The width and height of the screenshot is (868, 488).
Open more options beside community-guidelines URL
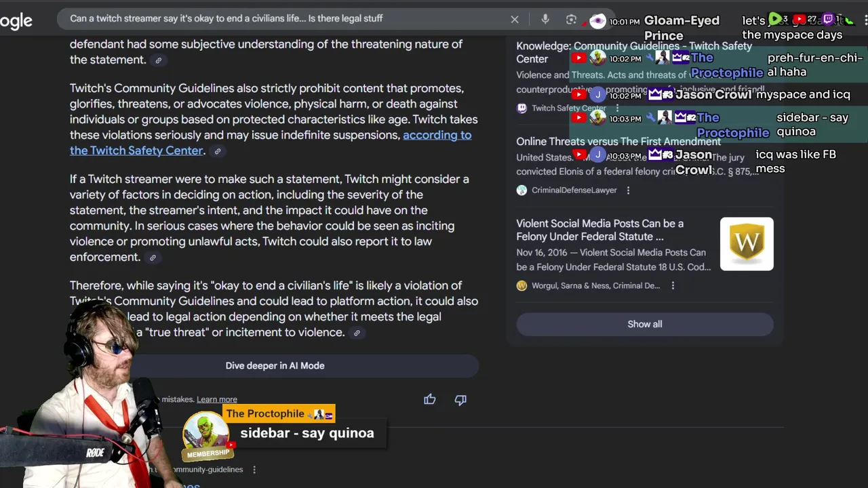pyautogui.click(x=254, y=470)
